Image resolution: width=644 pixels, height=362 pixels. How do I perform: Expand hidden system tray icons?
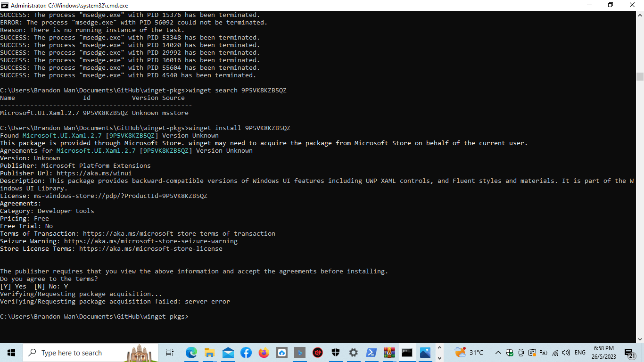[x=498, y=353]
